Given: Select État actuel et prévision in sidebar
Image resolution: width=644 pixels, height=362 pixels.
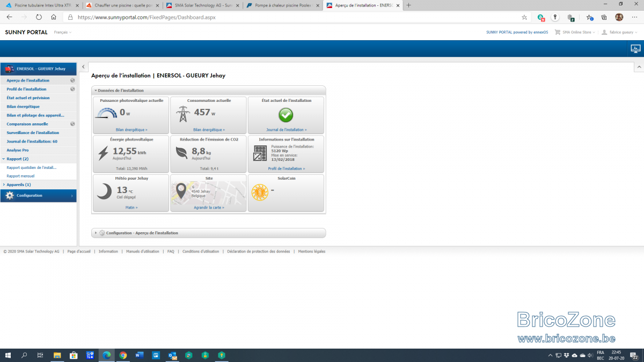Looking at the screenshot, I should pyautogui.click(x=28, y=98).
